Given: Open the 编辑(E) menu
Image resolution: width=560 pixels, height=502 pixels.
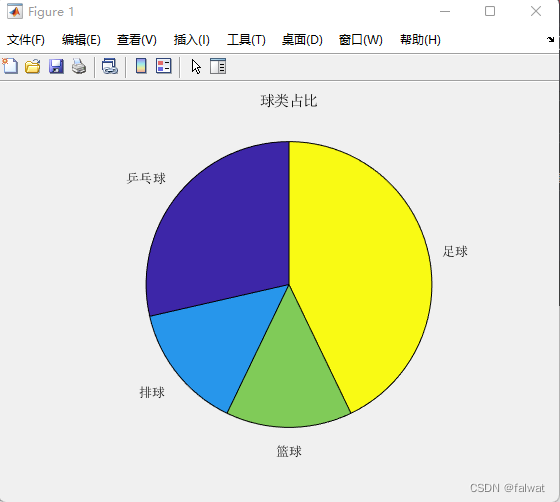Looking at the screenshot, I should (81, 40).
